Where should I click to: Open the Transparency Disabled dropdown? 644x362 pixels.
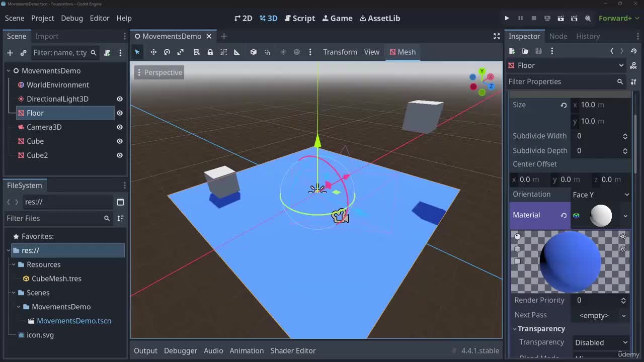pos(601,342)
